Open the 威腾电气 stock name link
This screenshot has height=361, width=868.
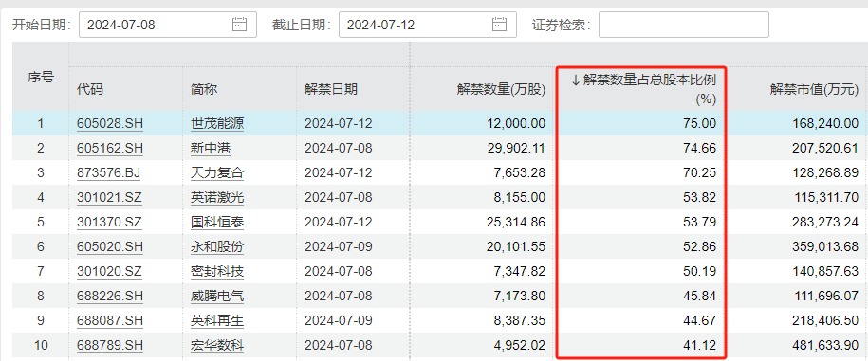(x=217, y=297)
